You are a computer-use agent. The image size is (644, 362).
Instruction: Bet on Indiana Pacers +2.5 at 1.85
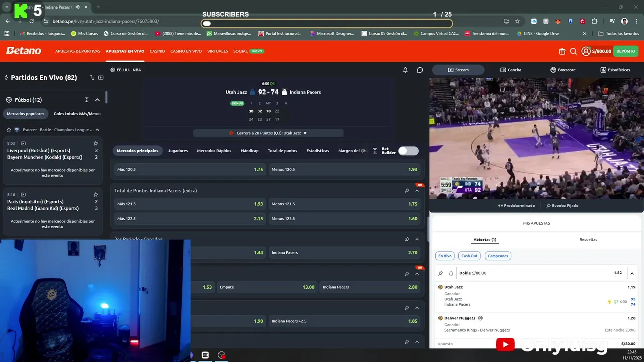tap(345, 321)
